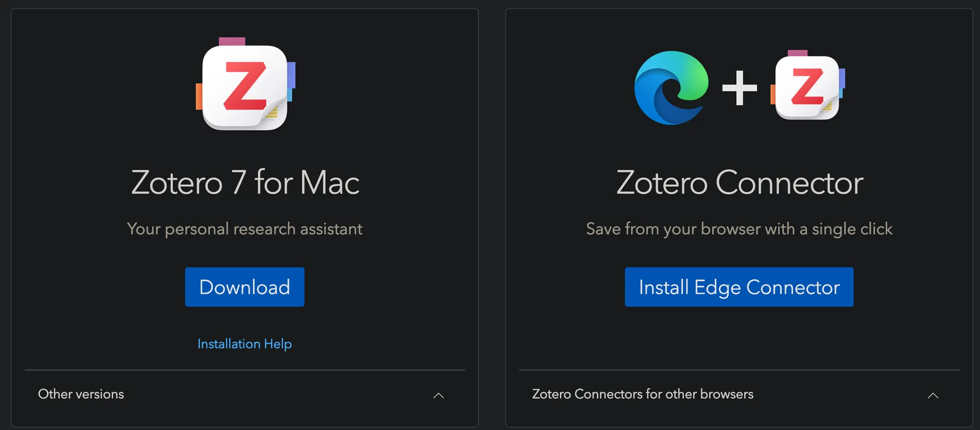Image resolution: width=980 pixels, height=430 pixels.
Task: Click the "Zotero 7 for Mac" heading
Action: click(245, 183)
